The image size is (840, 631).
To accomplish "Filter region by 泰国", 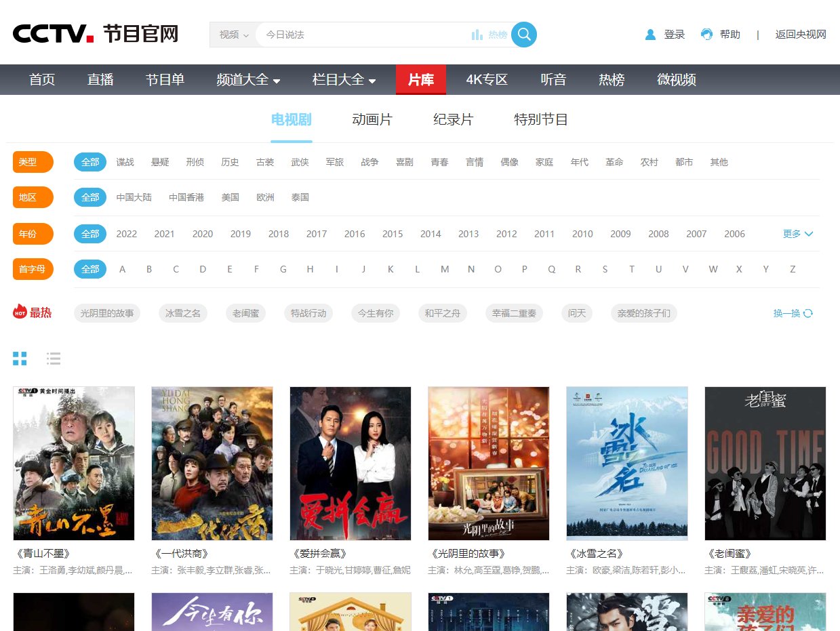I will pos(300,197).
